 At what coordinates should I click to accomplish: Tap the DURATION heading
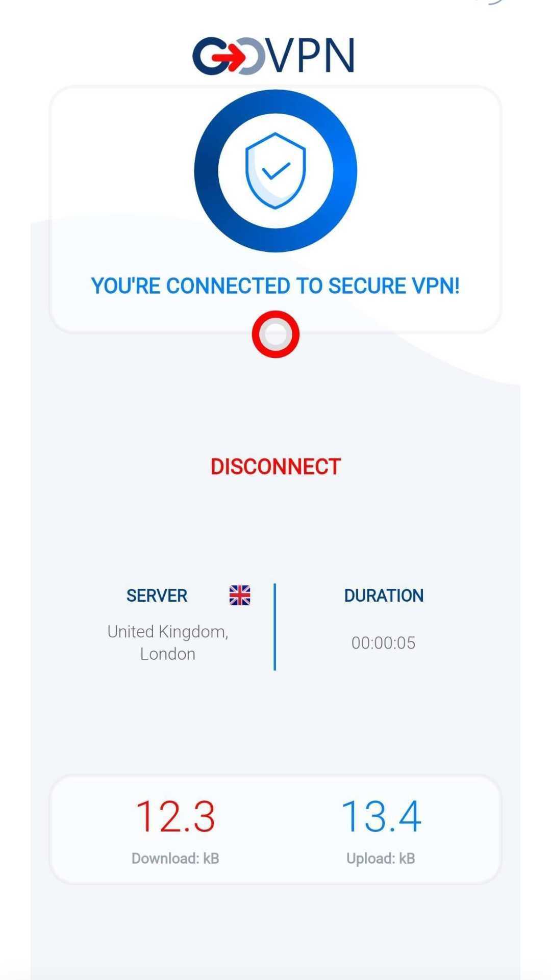point(384,596)
